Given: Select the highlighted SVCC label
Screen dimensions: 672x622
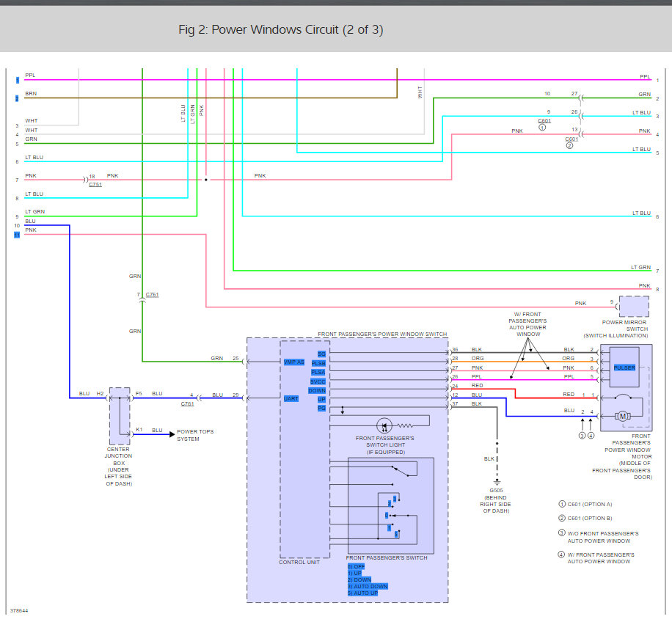Looking at the screenshot, I should pos(318,381).
